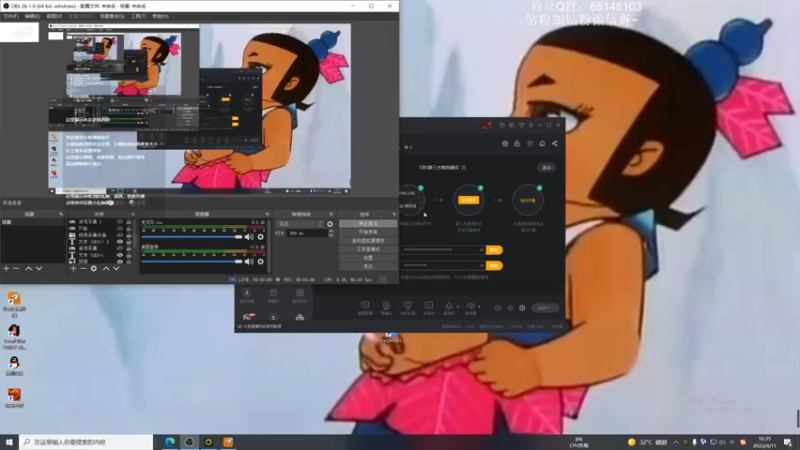
Task: Open the 淡出 transition dropdown
Action: [299, 224]
